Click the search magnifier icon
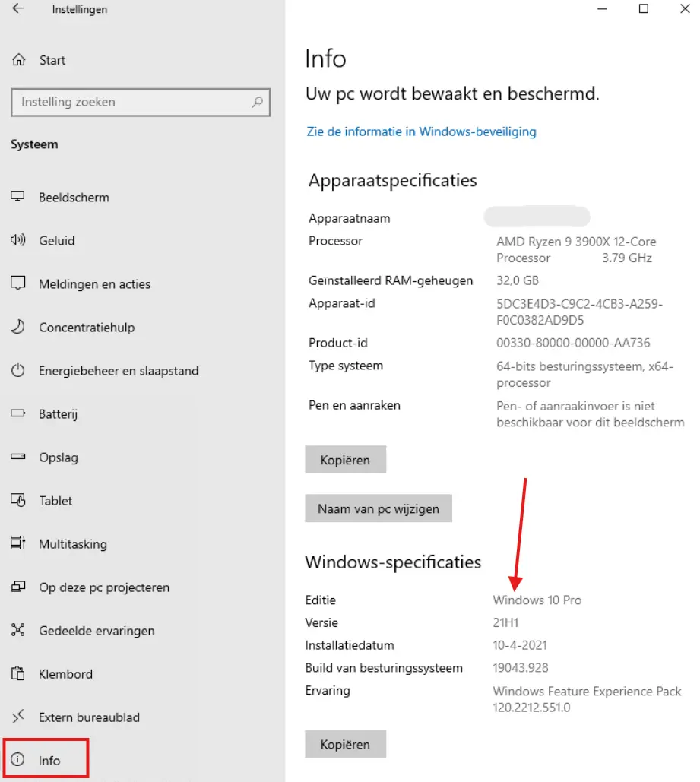 tap(257, 103)
